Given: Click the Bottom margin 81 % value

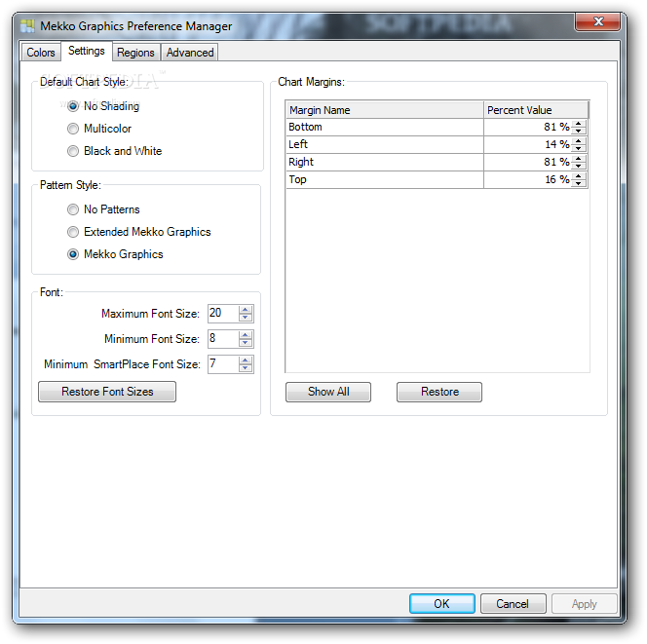Looking at the screenshot, I should point(556,127).
